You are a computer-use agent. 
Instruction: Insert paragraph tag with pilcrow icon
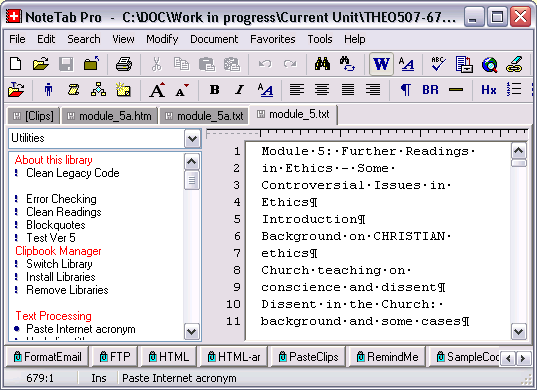(406, 90)
